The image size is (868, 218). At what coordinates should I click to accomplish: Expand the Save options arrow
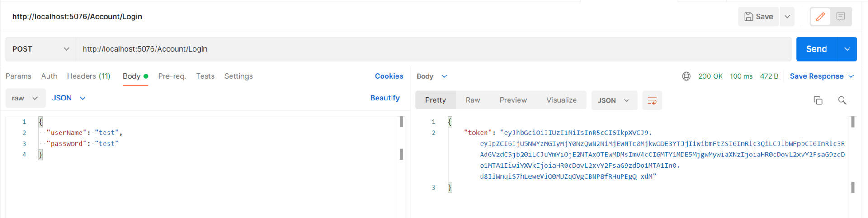787,17
